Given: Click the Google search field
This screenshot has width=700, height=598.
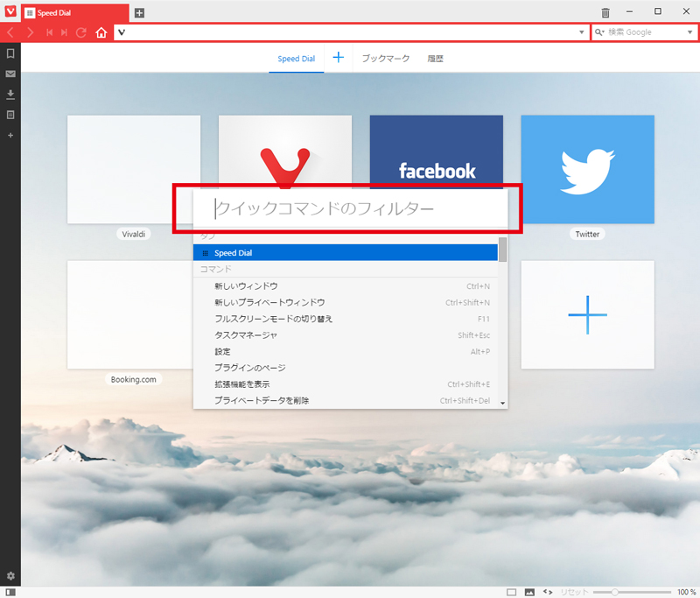Looking at the screenshot, I should pos(646,32).
